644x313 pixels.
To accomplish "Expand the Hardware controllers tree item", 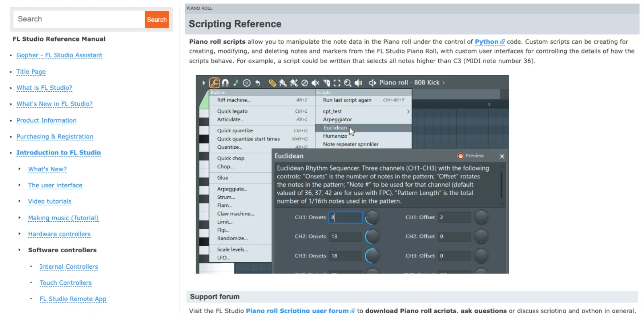I will click(x=19, y=234).
